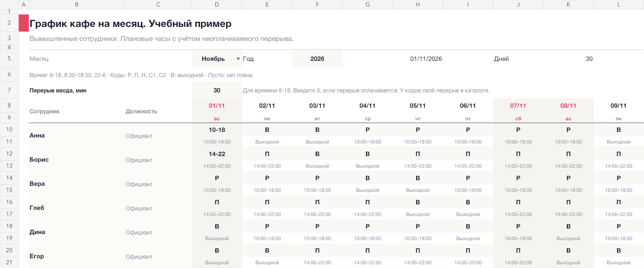The width and height of the screenshot is (644, 268).
Task: Click subtitle starting 'Вымышленные сотрудники'
Action: click(161, 39)
